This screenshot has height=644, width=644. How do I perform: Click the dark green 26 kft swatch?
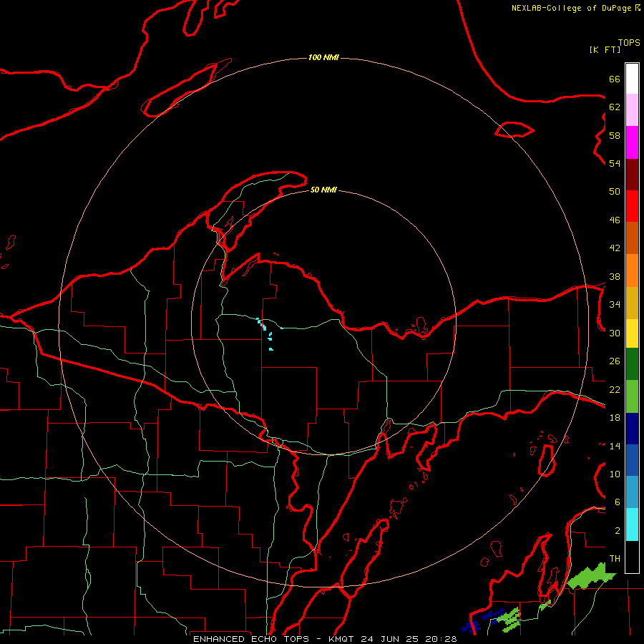pyautogui.click(x=632, y=364)
